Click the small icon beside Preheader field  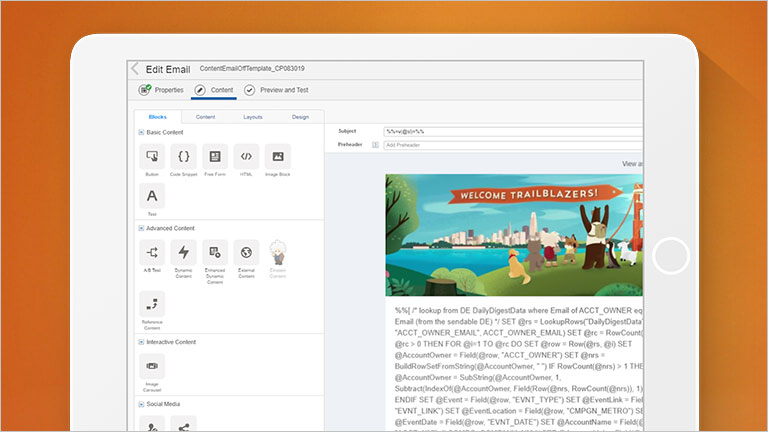click(375, 145)
